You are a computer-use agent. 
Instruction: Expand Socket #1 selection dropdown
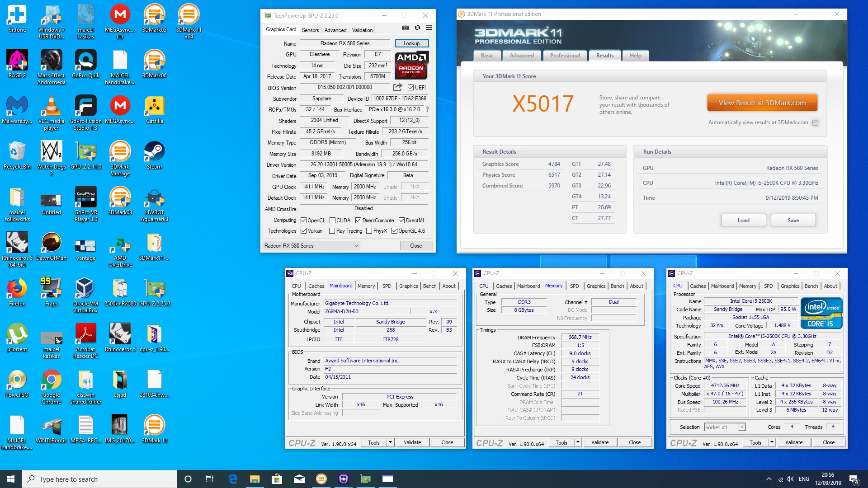(742, 427)
